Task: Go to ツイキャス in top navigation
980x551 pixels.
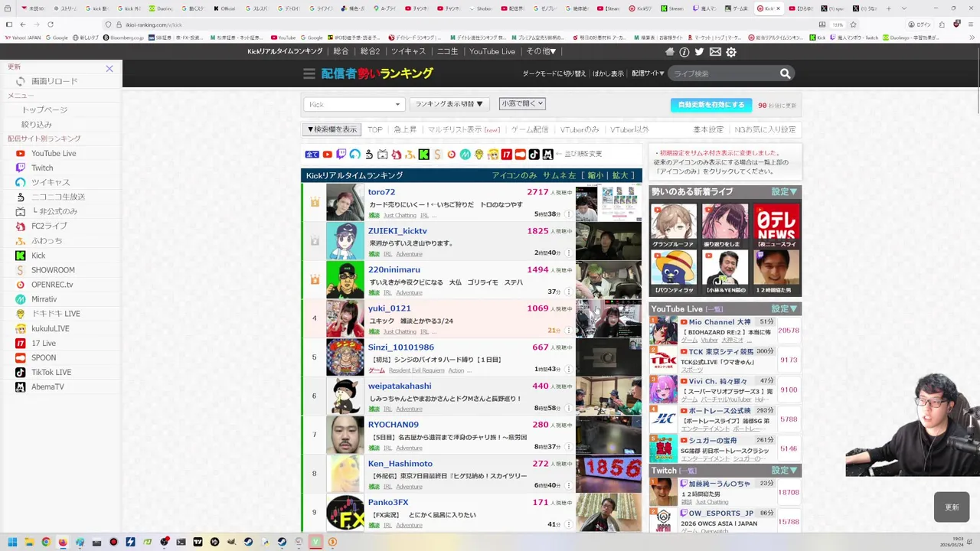Action: (x=408, y=51)
